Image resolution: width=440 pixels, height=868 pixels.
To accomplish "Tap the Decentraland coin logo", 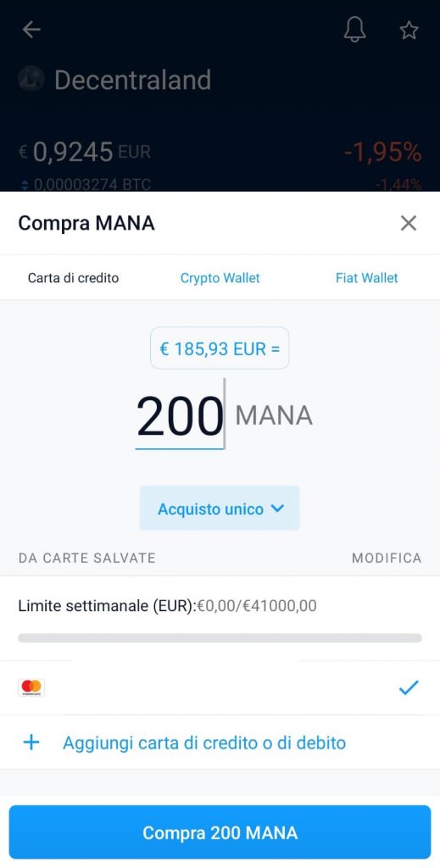I will point(31,79).
